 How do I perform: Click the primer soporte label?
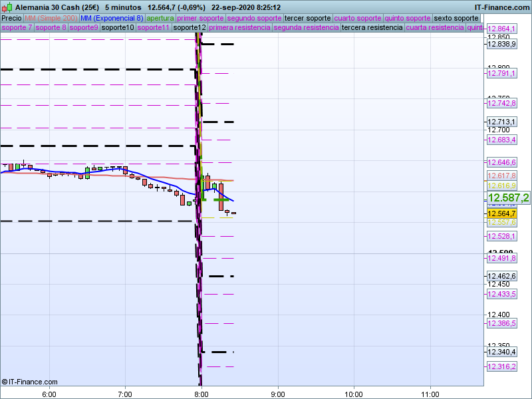[x=200, y=19]
